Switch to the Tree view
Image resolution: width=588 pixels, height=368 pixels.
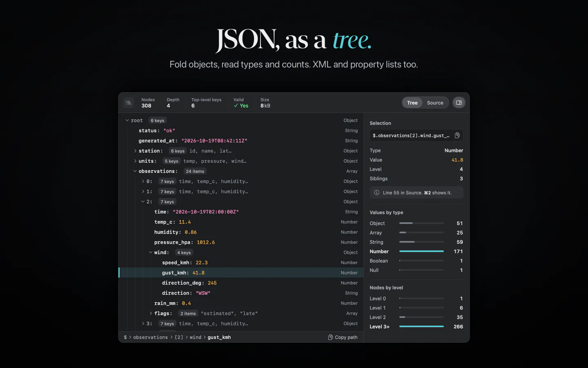412,103
